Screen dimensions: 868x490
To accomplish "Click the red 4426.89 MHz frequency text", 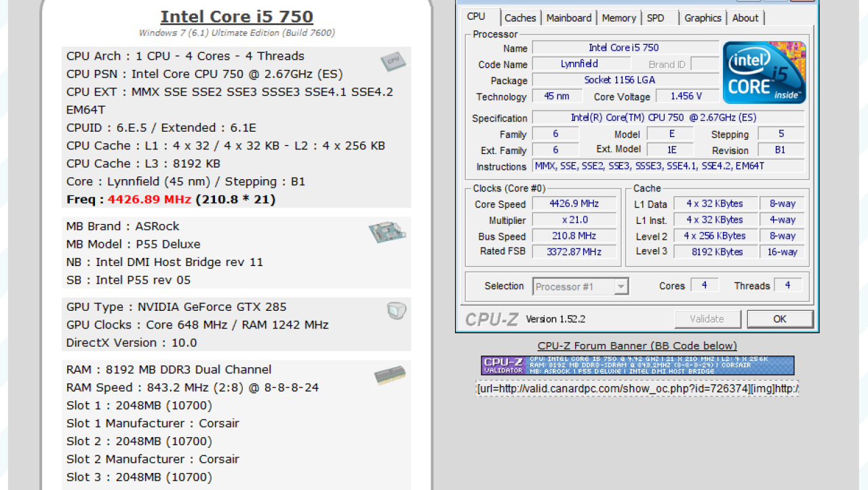I will pos(149,200).
